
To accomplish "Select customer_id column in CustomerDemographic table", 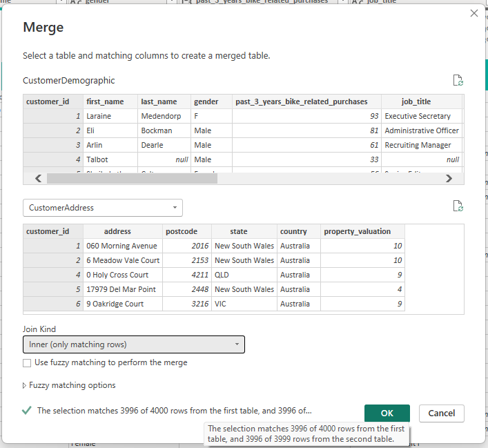I will point(48,101).
